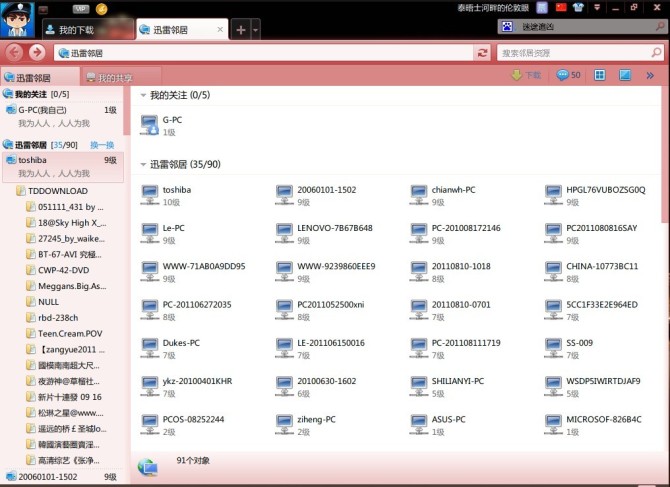670x487 pixels.
Task: Click the purple icon in title bar
Action: [x=542, y=7]
